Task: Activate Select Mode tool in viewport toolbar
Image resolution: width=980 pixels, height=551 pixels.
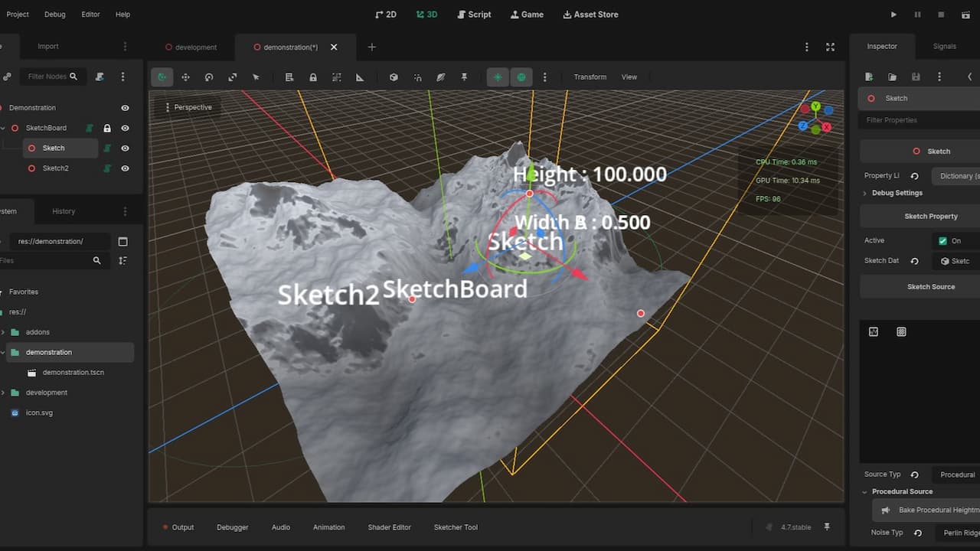Action: pyautogui.click(x=256, y=77)
